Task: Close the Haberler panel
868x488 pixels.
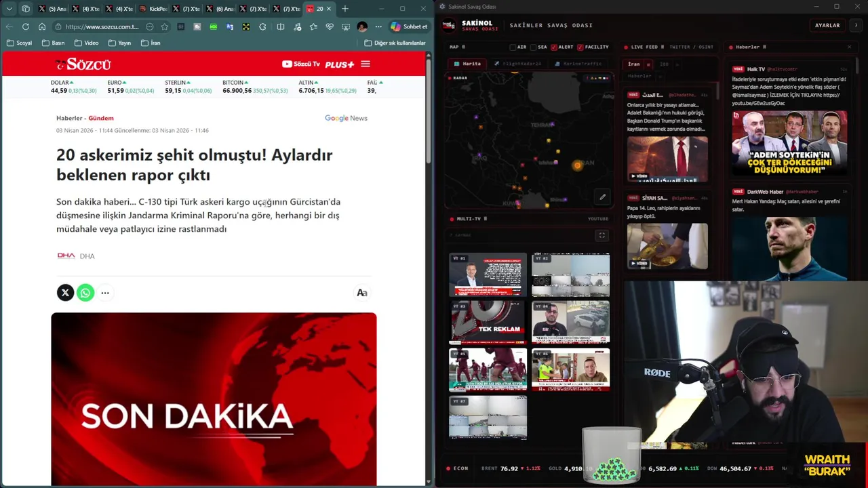Action: 849,47
